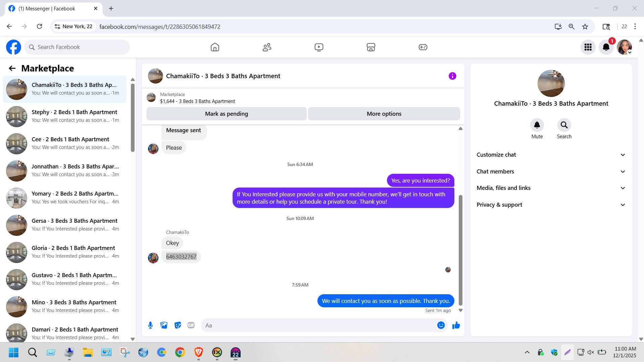Click the chat messages scrollbar
The image size is (644, 362).
pos(460,250)
